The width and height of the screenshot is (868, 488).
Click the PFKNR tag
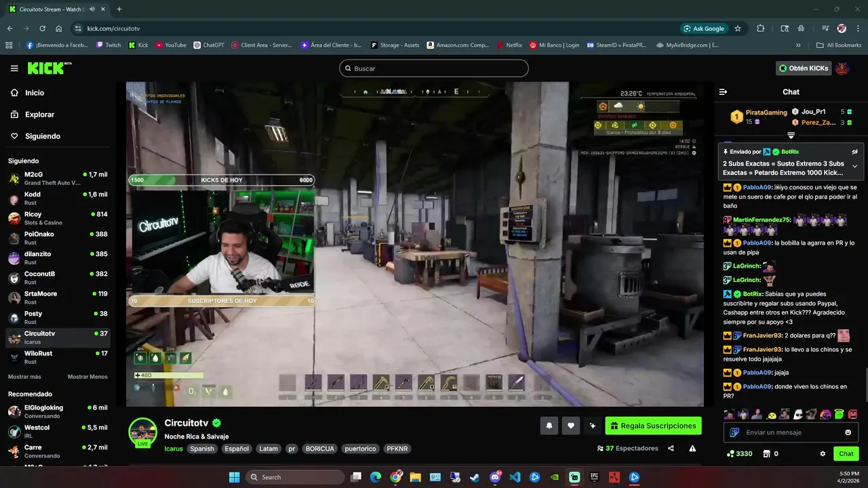coord(397,449)
